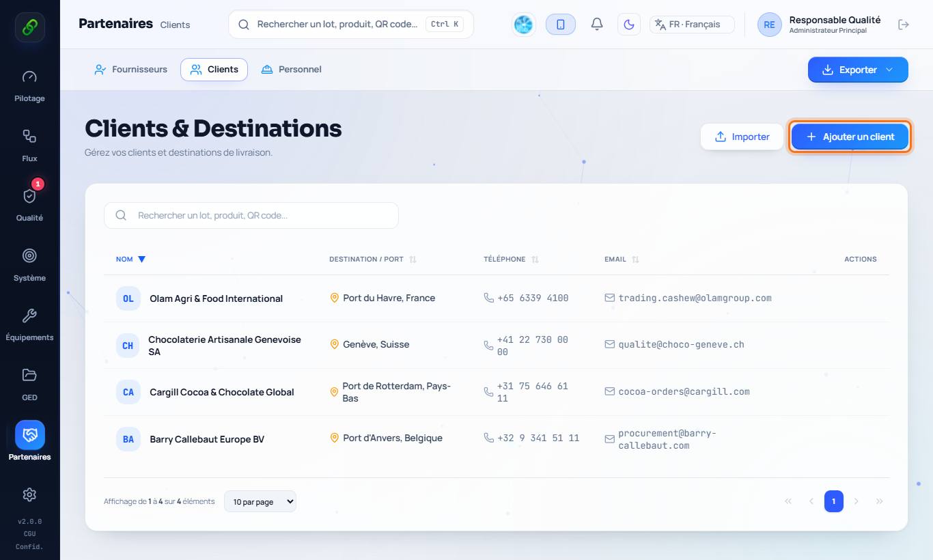Image resolution: width=933 pixels, height=560 pixels.
Task: Open the CGU link
Action: (29, 534)
